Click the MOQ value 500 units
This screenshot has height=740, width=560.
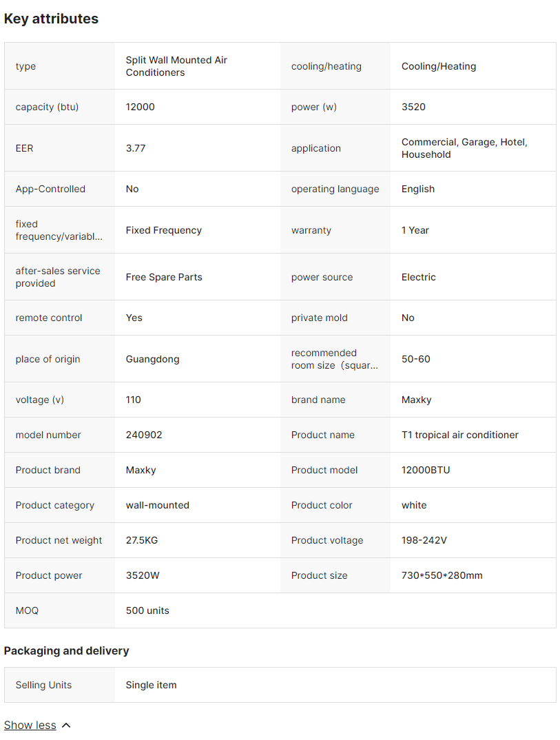(147, 610)
